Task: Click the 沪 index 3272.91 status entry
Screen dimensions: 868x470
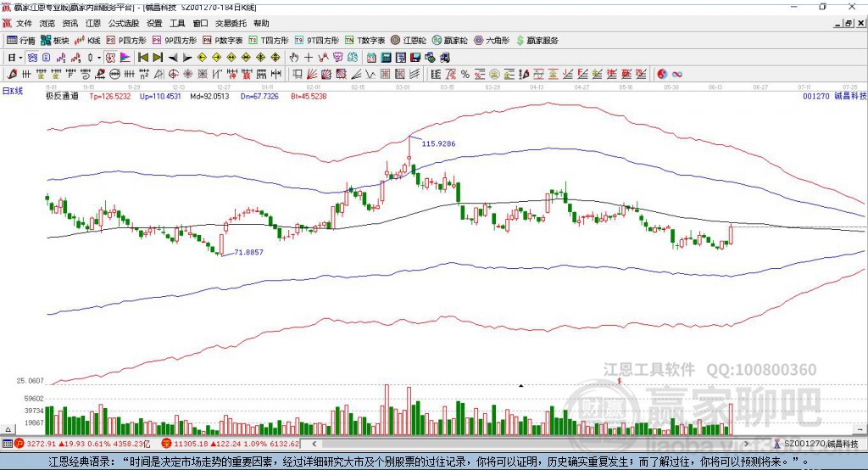Action: (82, 444)
